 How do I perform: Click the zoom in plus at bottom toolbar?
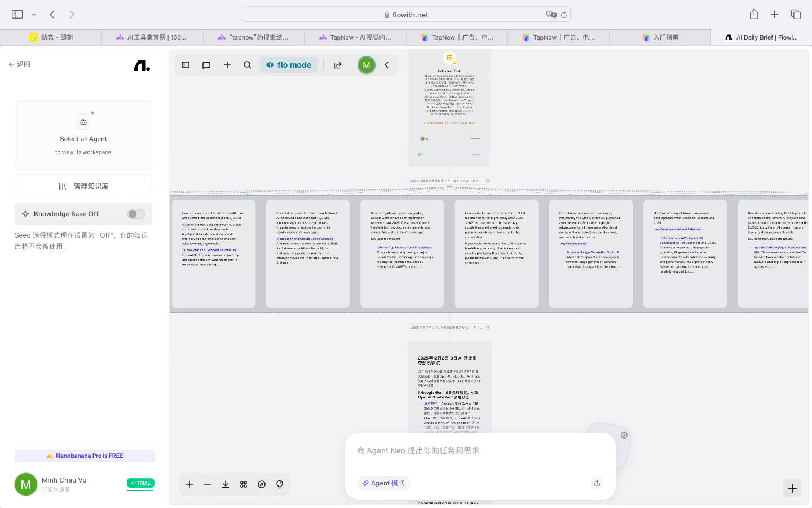pos(189,484)
